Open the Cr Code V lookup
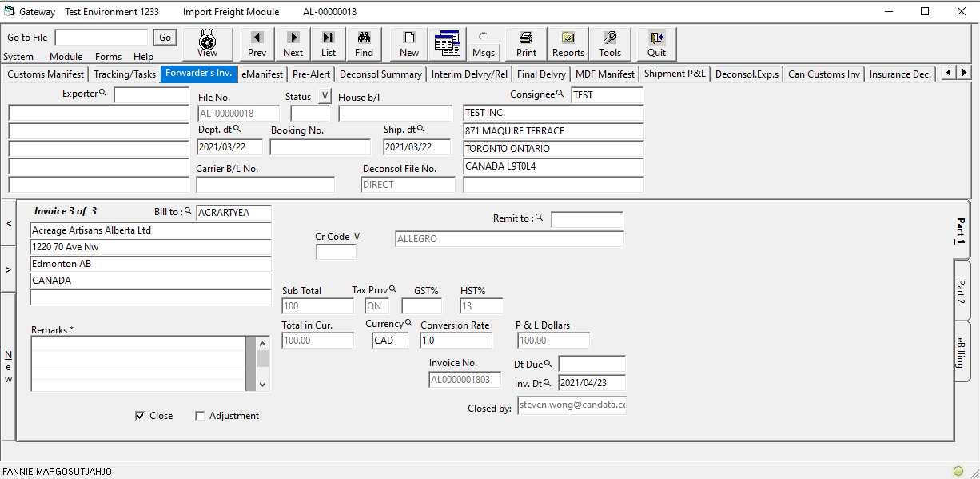Image resolution: width=980 pixels, height=479 pixels. point(337,237)
